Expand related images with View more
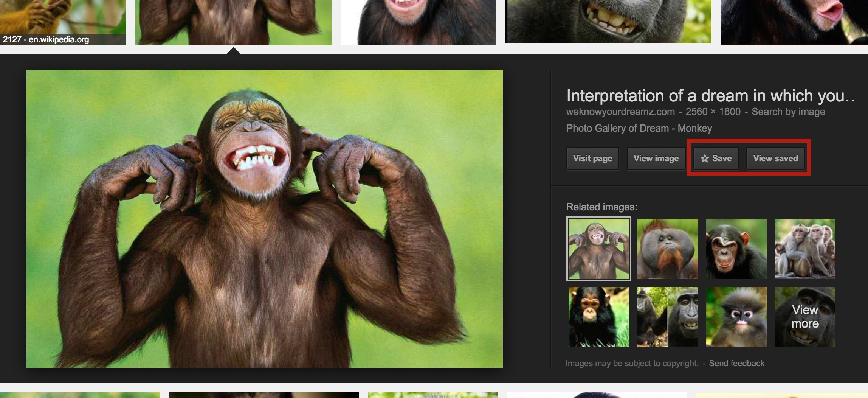868x398 pixels. [805, 317]
